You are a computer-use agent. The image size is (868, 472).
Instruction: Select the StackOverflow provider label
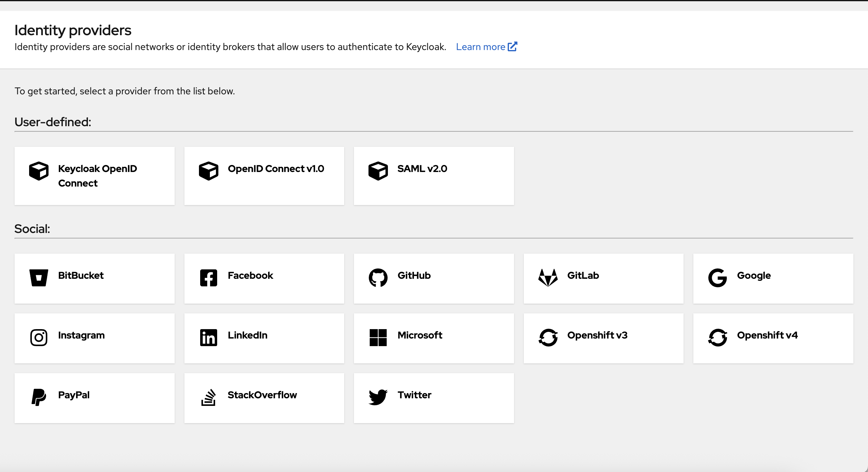point(262,395)
